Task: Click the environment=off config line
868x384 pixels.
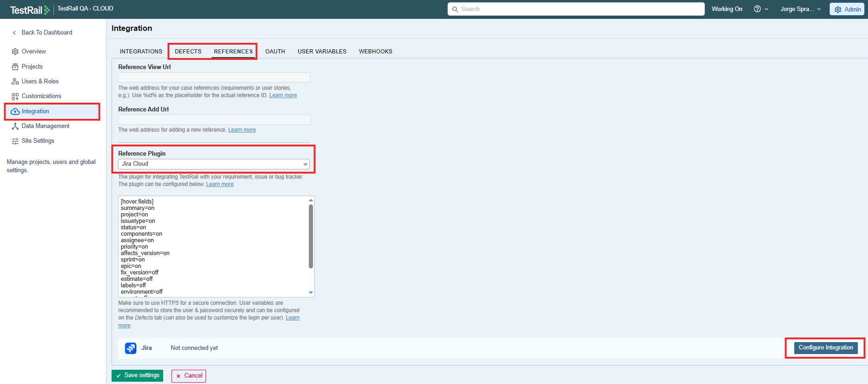Action: click(142, 292)
